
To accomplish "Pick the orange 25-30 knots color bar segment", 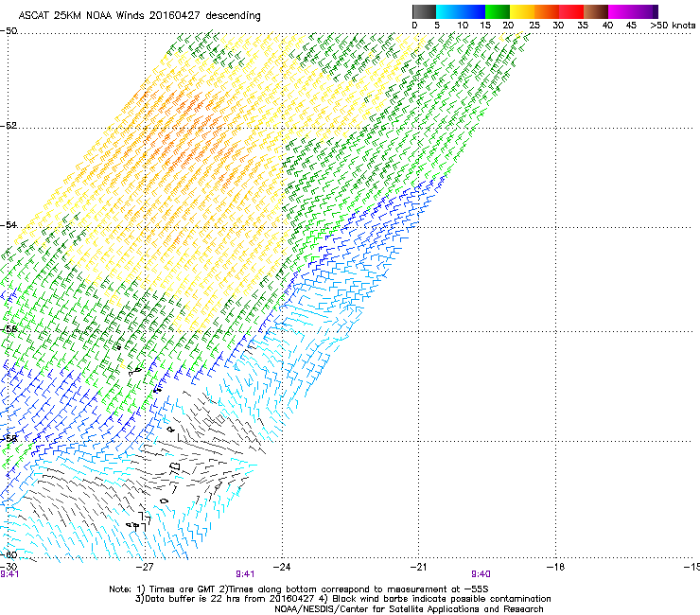I will tap(547, 11).
